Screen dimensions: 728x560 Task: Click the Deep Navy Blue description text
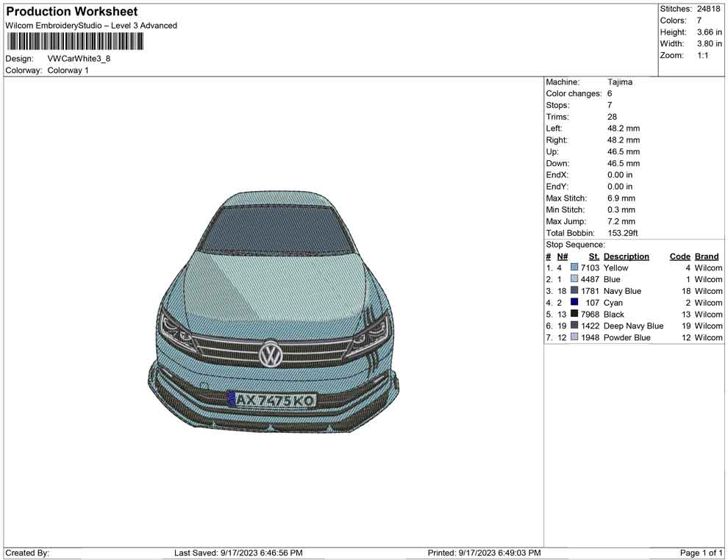633,326
